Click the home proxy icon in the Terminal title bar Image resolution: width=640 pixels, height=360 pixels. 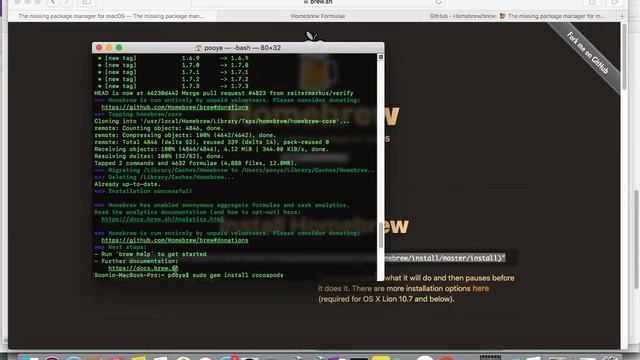pyautogui.click(x=198, y=48)
